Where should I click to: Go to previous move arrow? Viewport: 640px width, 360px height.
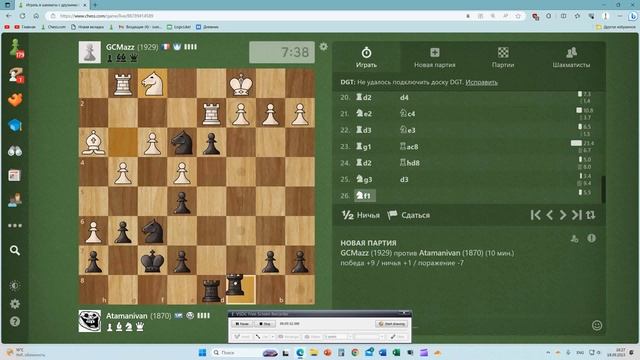[x=549, y=215]
